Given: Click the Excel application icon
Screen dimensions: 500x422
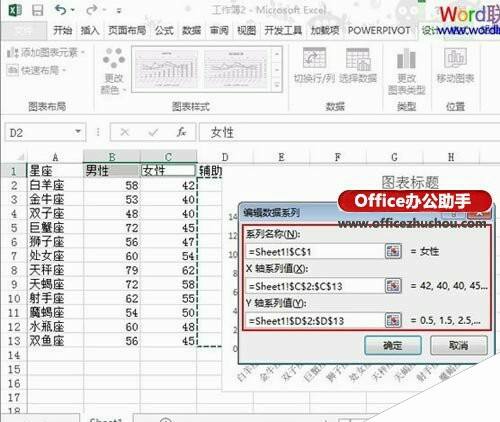Looking at the screenshot, I should coord(14,10).
